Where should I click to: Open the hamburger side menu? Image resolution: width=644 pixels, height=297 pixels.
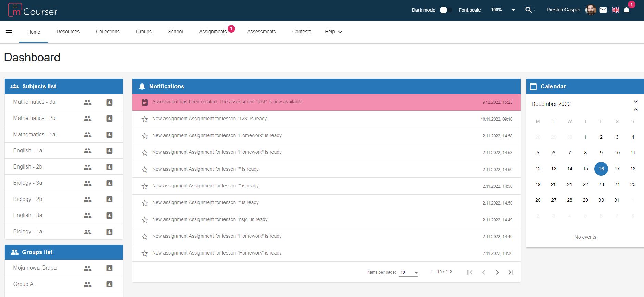click(x=9, y=32)
